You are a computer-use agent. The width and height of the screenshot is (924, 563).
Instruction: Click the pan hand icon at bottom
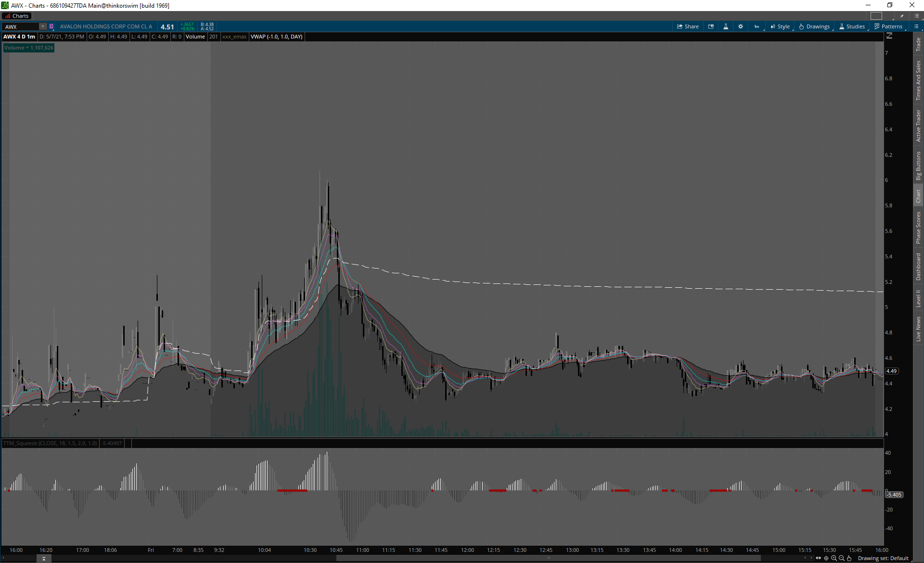(x=849, y=558)
